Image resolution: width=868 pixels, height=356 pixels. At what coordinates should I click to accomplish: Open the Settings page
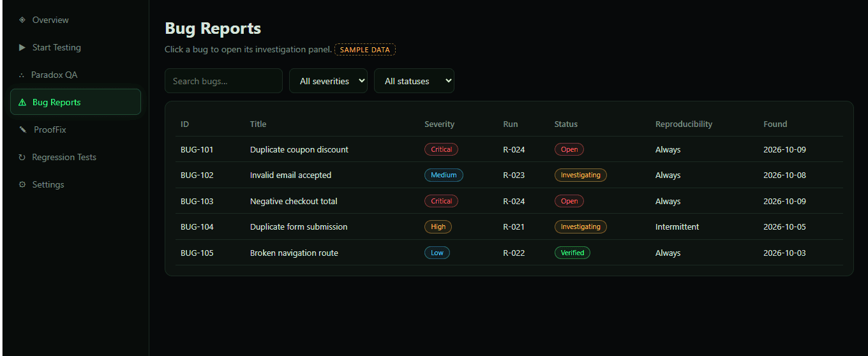pos(75,184)
